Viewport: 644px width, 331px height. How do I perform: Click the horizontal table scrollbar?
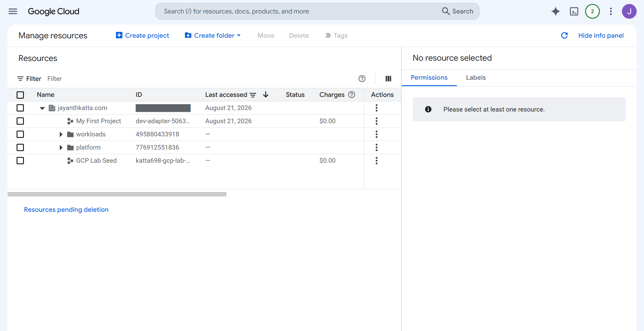click(117, 194)
